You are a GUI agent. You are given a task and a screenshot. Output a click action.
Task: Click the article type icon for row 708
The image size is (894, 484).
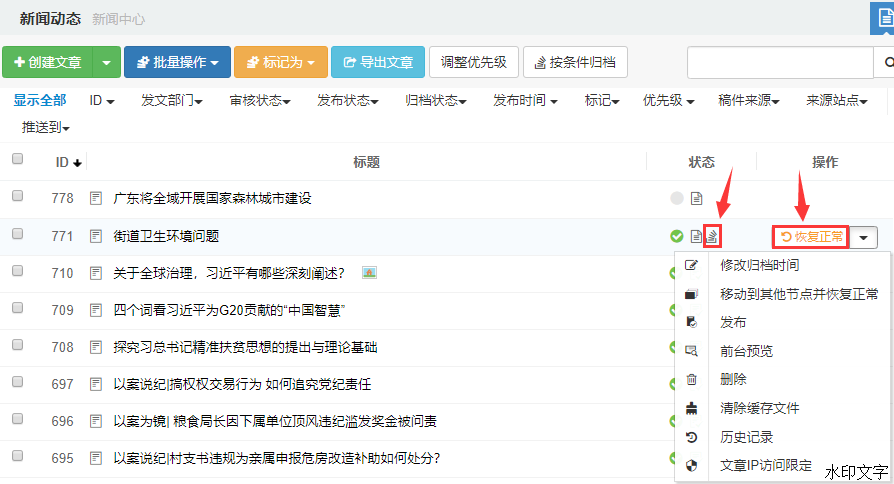[96, 347]
